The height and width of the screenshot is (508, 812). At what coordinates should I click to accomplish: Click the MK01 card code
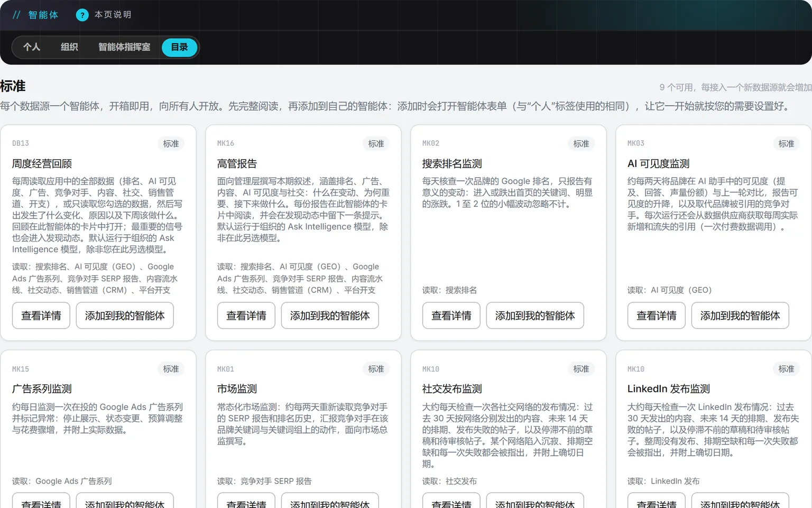point(226,369)
